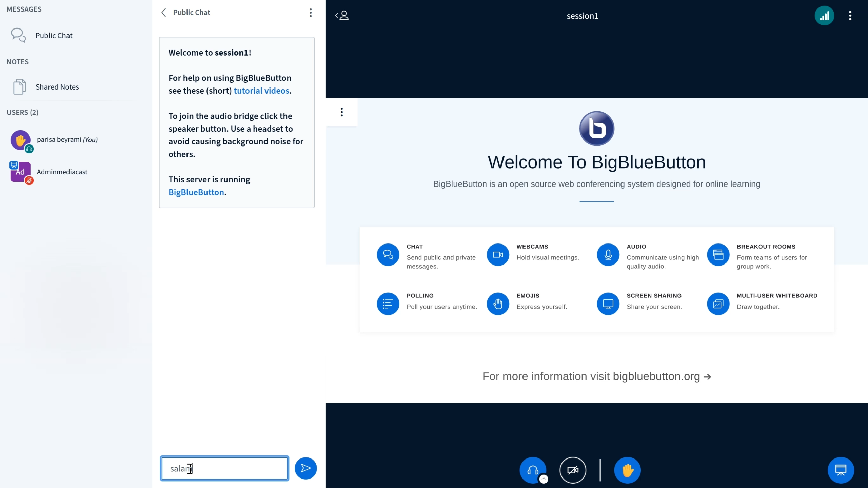The image size is (868, 488).
Task: Expand audio device options small arrow
Action: click(x=544, y=479)
